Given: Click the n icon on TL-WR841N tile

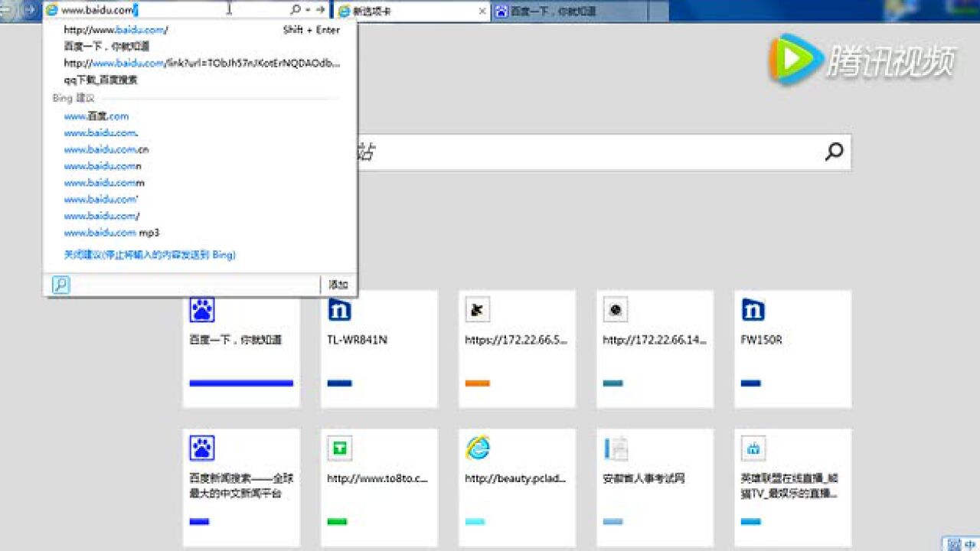Looking at the screenshot, I should [x=339, y=310].
